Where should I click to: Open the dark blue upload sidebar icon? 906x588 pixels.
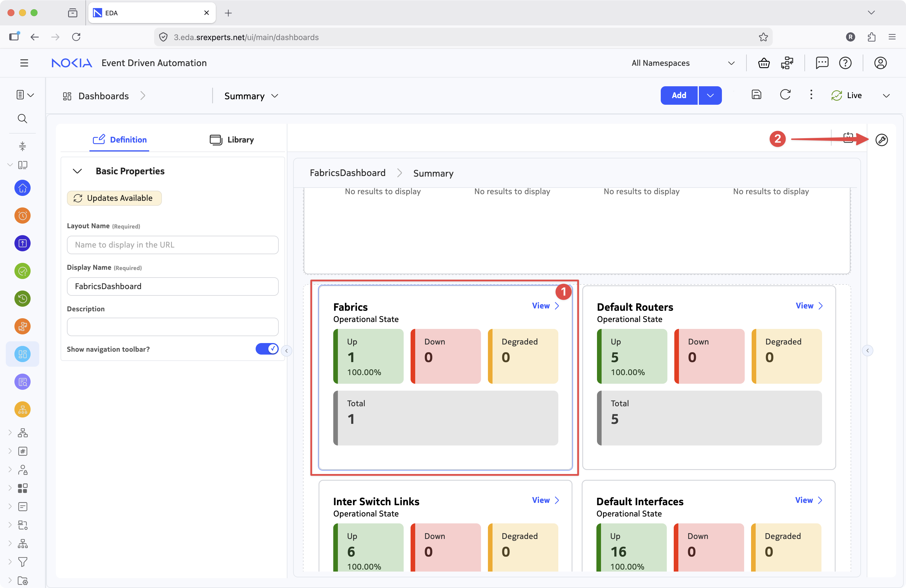click(x=23, y=243)
